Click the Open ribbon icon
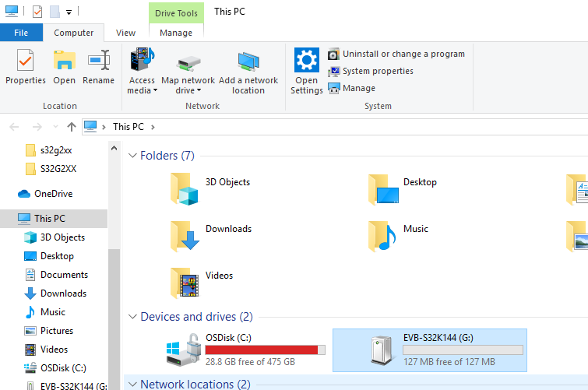Viewport: 588px width, 390px height. click(64, 61)
